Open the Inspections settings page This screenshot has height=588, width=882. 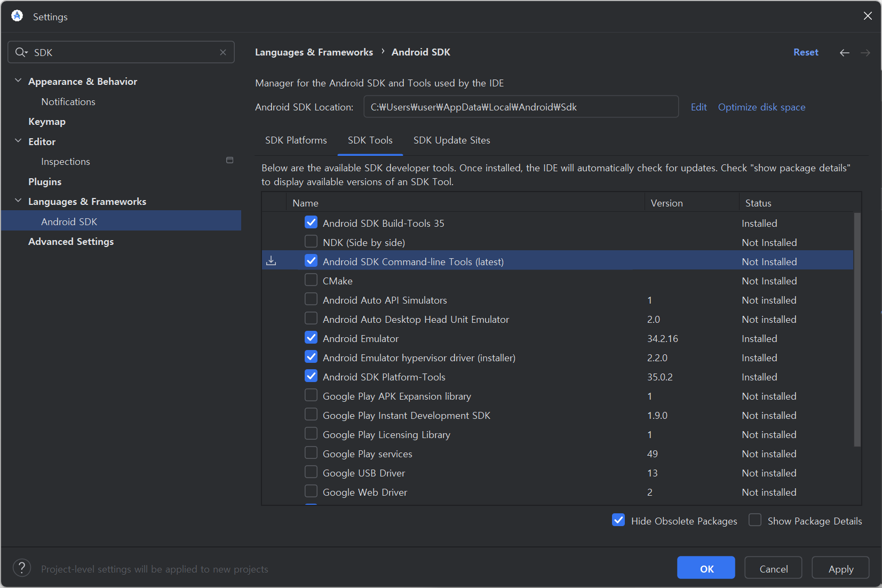coord(66,162)
